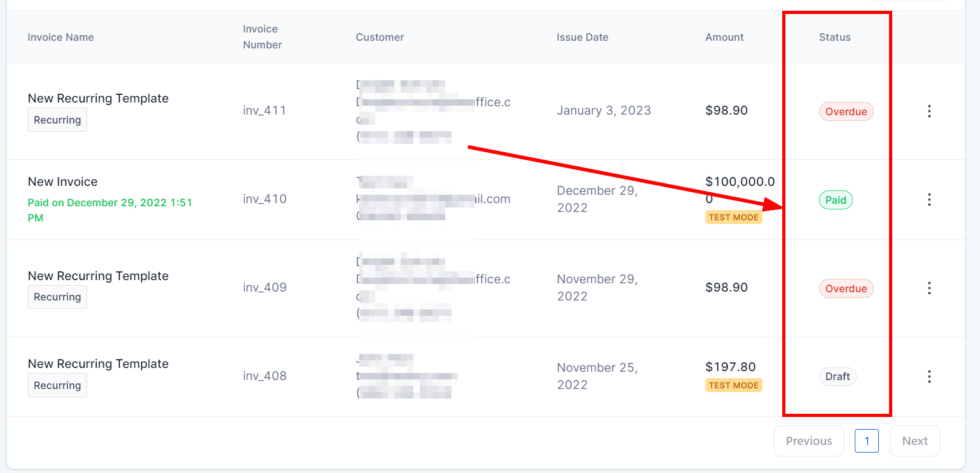The width and height of the screenshot is (980, 473).
Task: Click the Recurring tag on inv_408
Action: [x=57, y=386]
